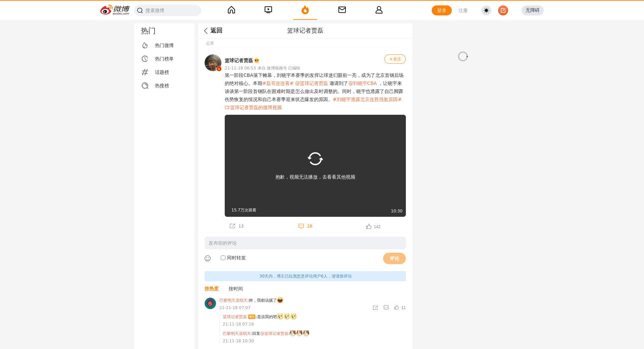Click the 发布你的评论 comment field
644x349 pixels.
click(x=305, y=243)
